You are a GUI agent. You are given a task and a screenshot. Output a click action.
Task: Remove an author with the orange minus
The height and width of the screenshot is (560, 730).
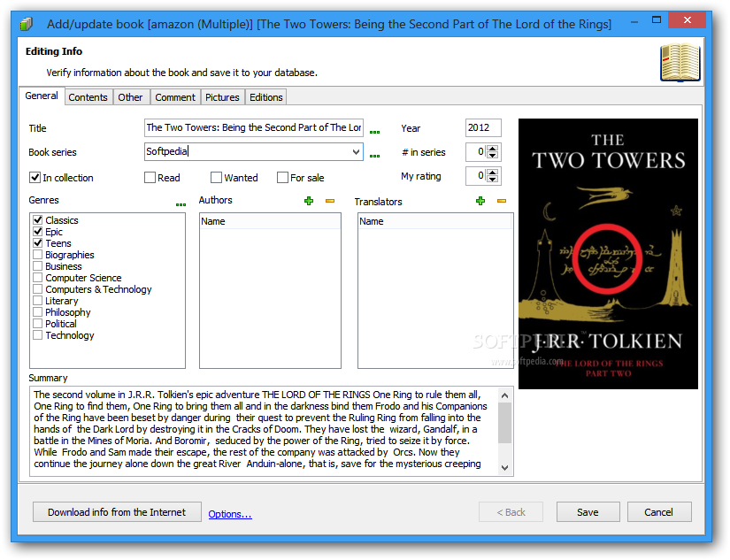[x=330, y=201]
